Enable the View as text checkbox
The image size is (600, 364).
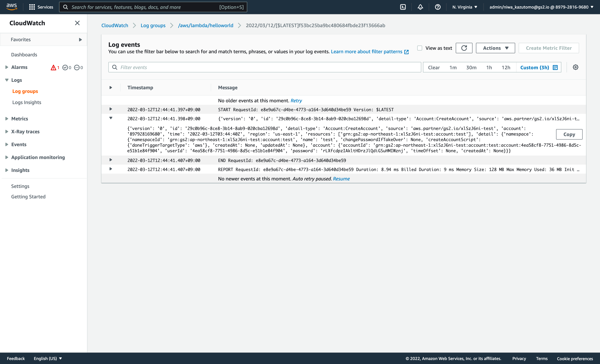pyautogui.click(x=420, y=48)
